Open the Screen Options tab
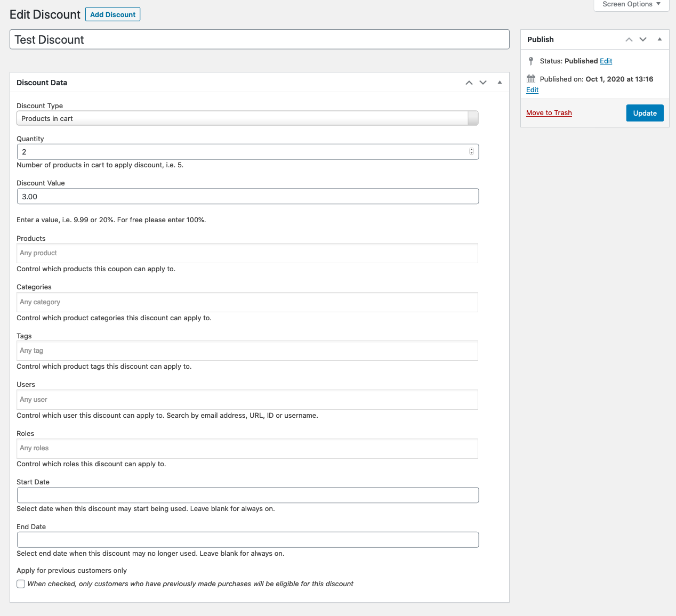The image size is (676, 616). click(631, 4)
